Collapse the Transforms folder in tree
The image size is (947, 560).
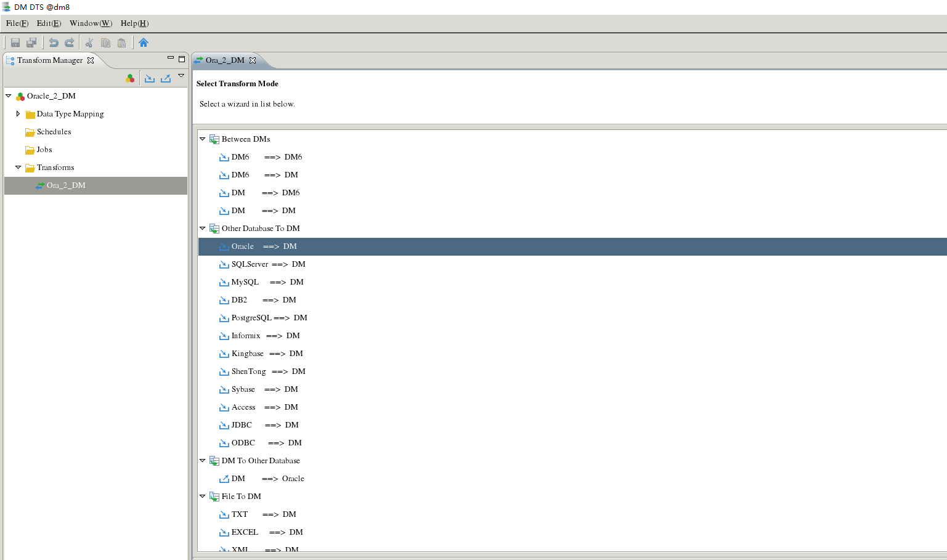click(x=18, y=168)
